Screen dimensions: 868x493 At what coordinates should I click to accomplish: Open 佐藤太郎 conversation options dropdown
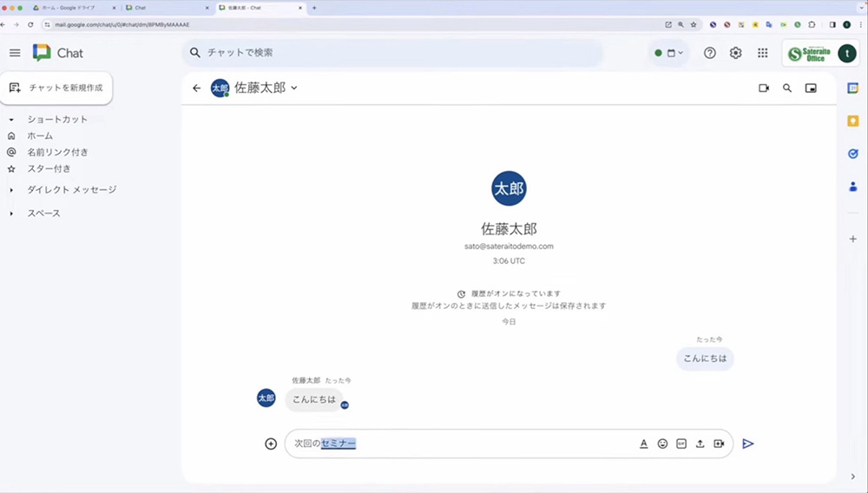coord(294,88)
